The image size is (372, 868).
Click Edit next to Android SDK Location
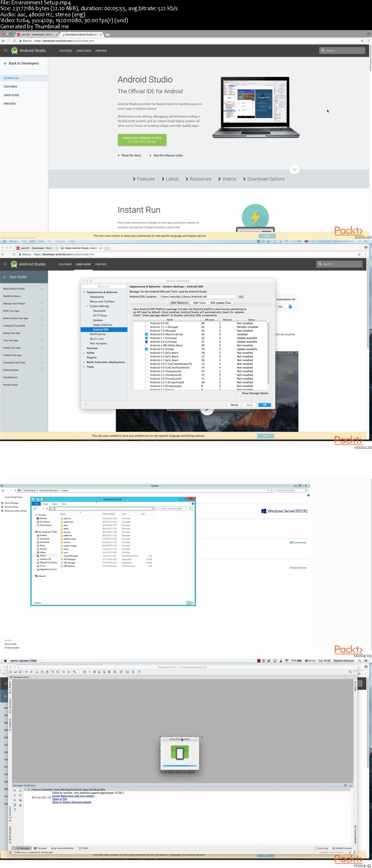(241, 297)
